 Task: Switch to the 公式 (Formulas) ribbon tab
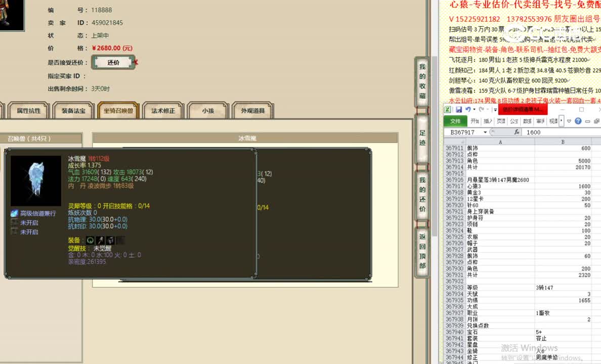coord(514,121)
